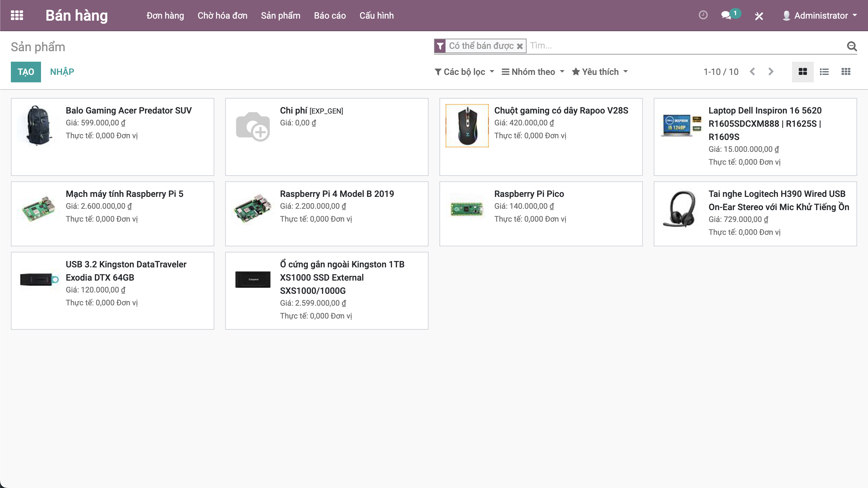Switch to kanban view
This screenshot has height=488, width=868.
click(x=803, y=72)
